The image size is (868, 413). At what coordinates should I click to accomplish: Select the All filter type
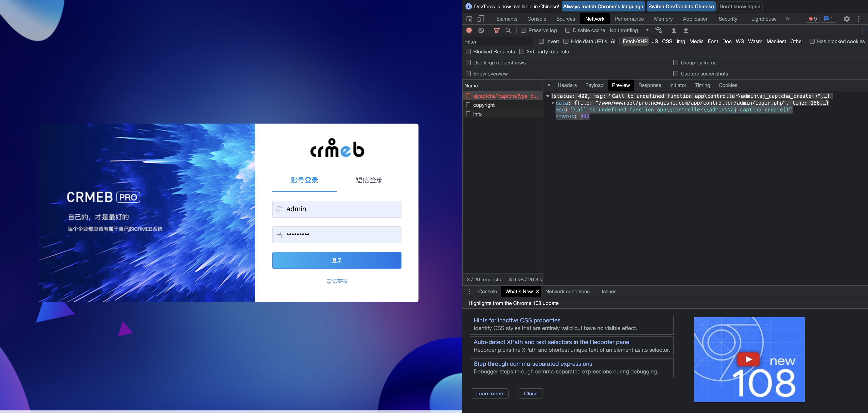pos(614,41)
